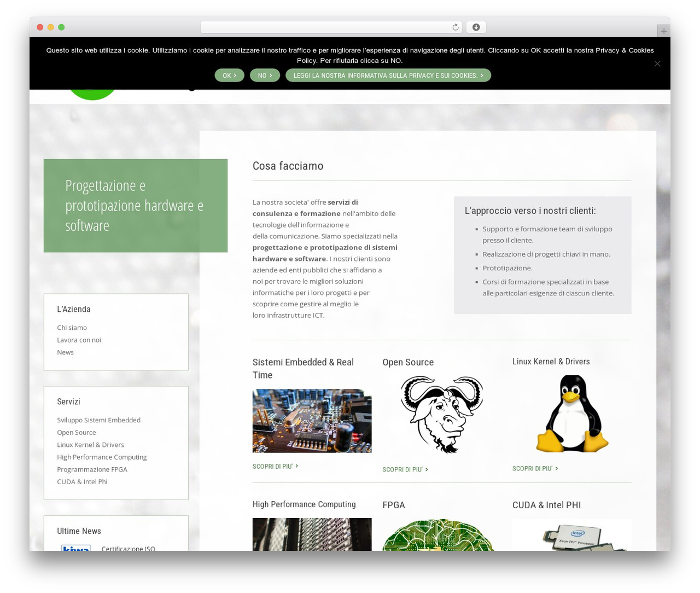Click the Realizzazione di progetti chiavi in mano bullet
Viewport: 700px width, 593px height.
[546, 254]
